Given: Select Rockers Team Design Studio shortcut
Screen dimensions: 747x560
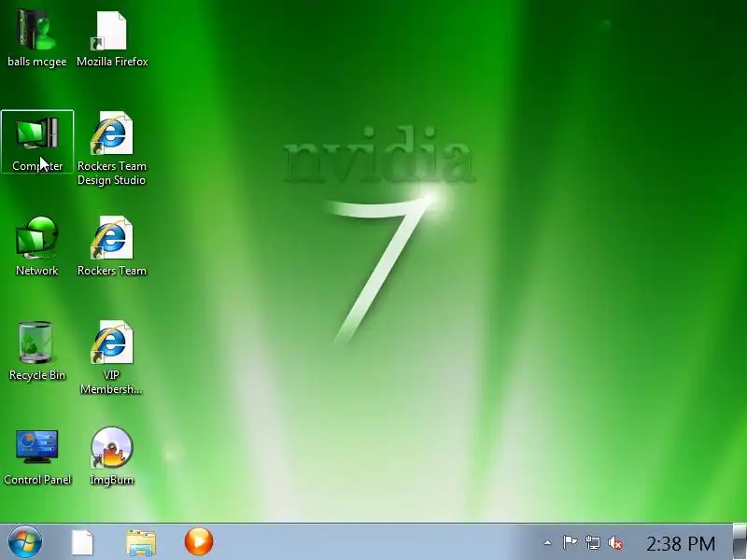Looking at the screenshot, I should click(112, 148).
